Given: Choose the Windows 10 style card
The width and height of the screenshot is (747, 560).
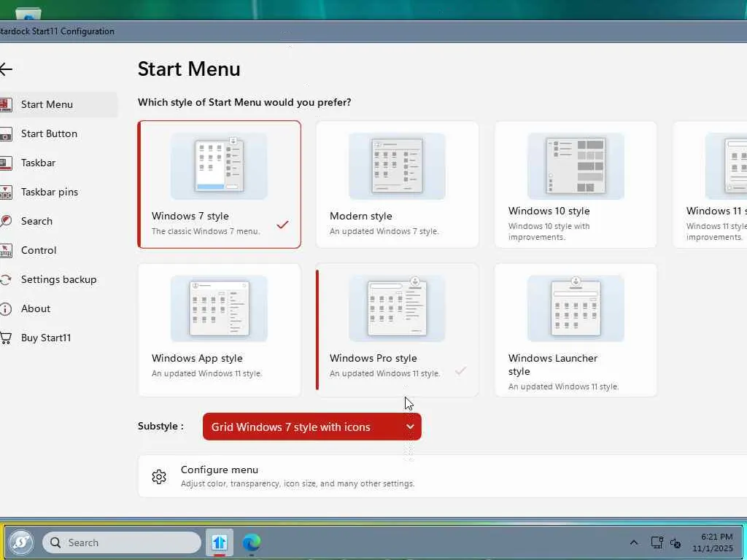Looking at the screenshot, I should [576, 184].
